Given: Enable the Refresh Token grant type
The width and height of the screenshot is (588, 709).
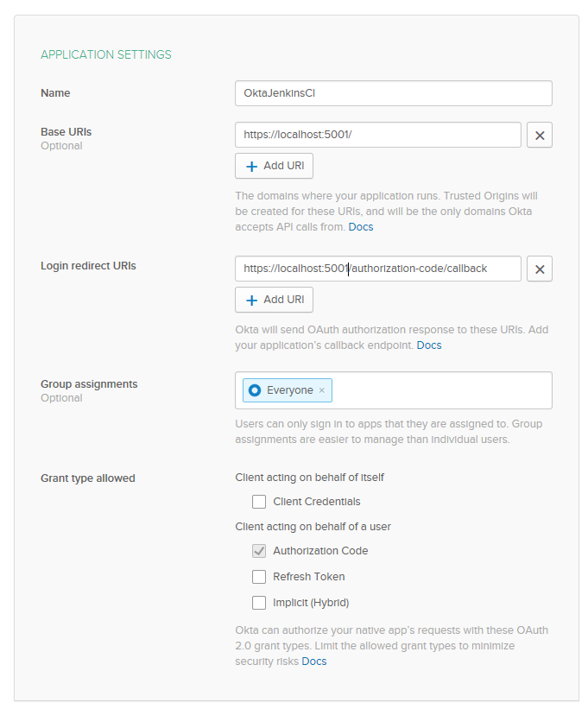Looking at the screenshot, I should 259,577.
